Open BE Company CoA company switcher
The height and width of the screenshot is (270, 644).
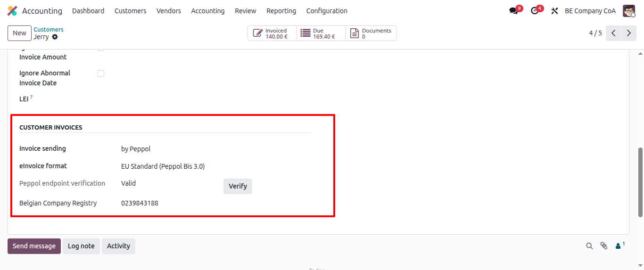coord(590,11)
